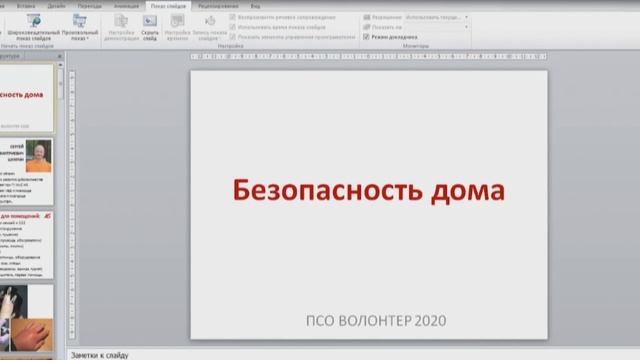Open Произвольный показ custom show menu
Viewport: 640px width, 360px height.
tap(80, 27)
